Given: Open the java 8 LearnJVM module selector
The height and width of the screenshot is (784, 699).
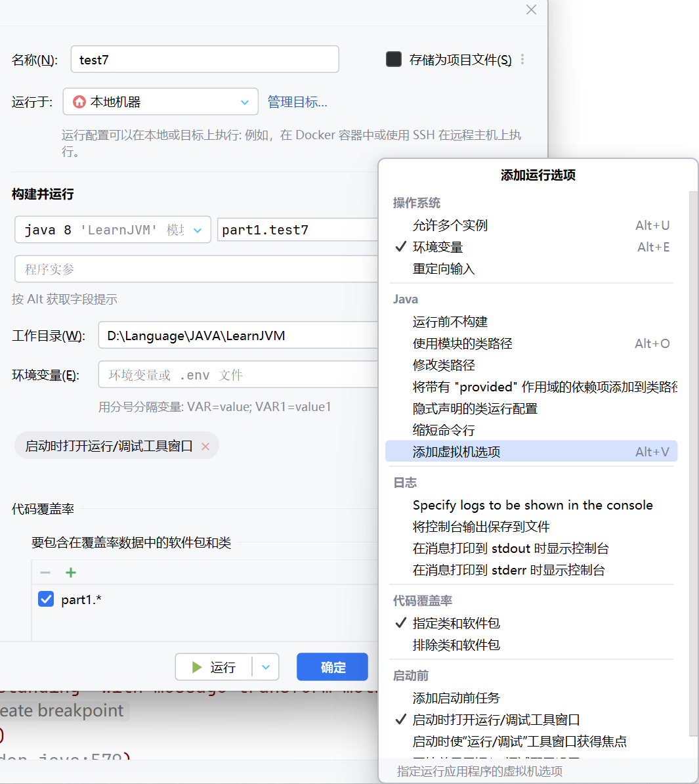Looking at the screenshot, I should [112, 230].
